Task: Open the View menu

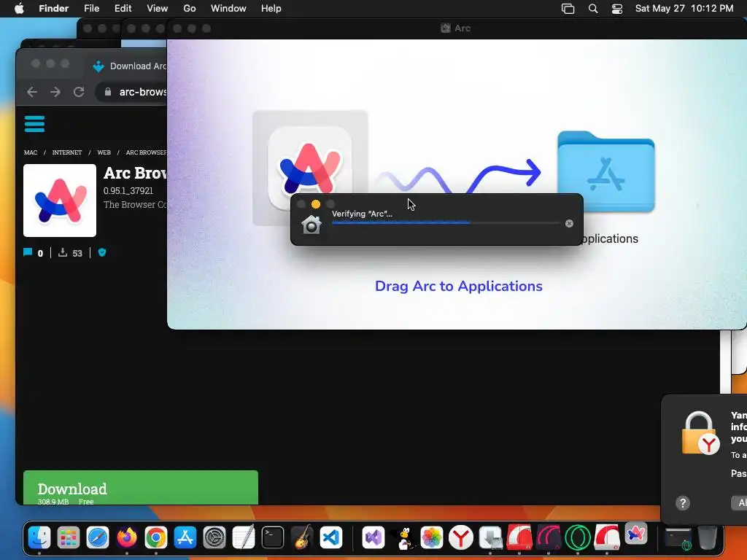Action: click(x=158, y=9)
